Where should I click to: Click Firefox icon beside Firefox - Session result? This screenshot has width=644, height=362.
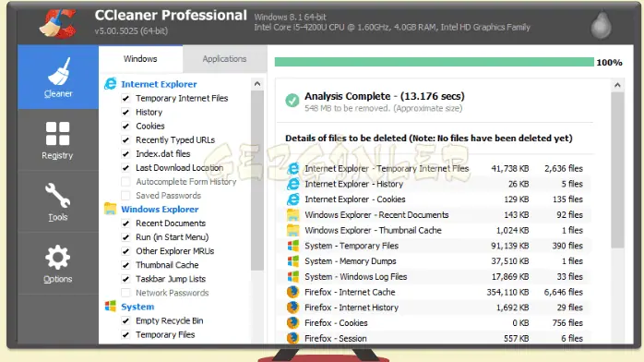[x=292, y=338]
